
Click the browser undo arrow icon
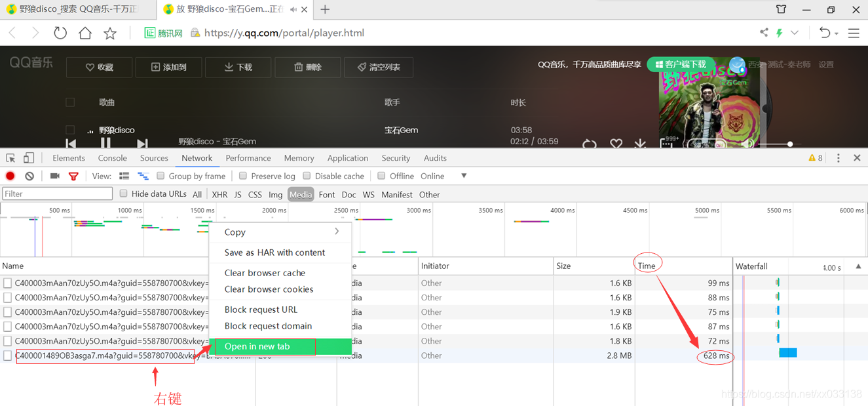pos(825,33)
